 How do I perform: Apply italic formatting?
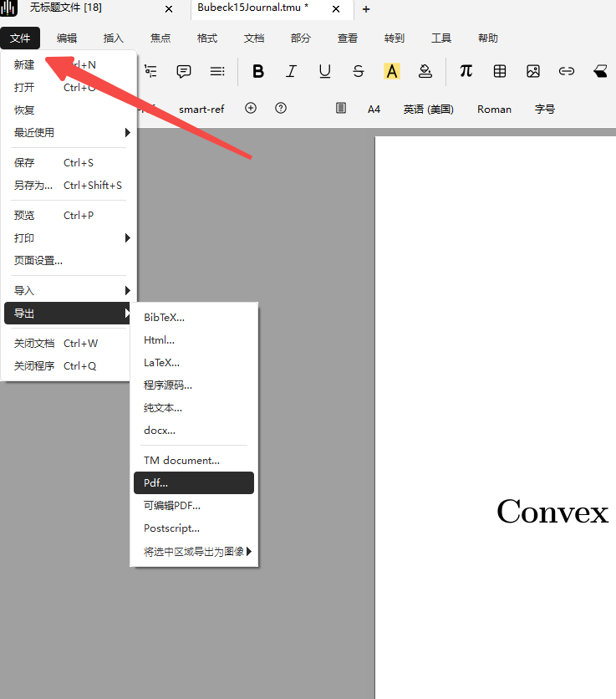(291, 72)
